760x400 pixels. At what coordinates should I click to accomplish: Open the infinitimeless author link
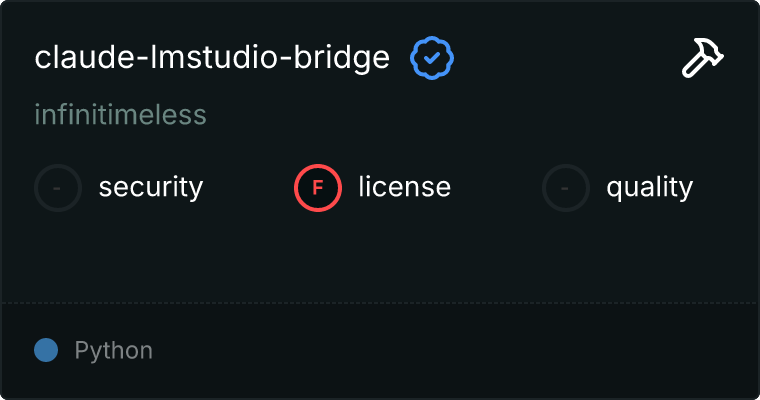(120, 115)
